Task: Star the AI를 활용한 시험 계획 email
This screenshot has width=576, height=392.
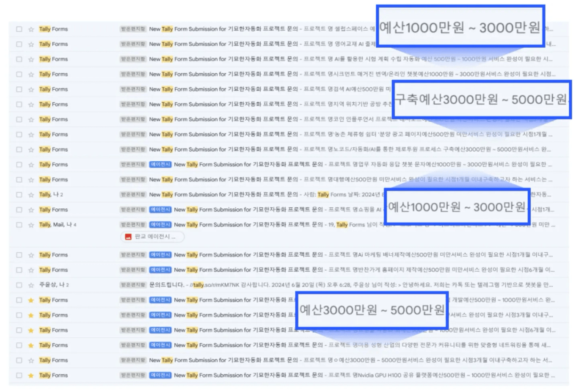Action: [31, 59]
